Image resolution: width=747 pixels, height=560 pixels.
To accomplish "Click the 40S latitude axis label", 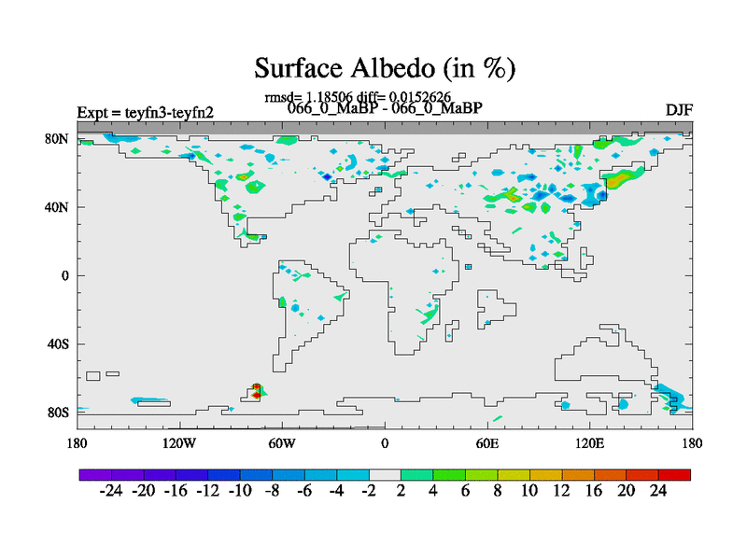I will click(x=59, y=344).
